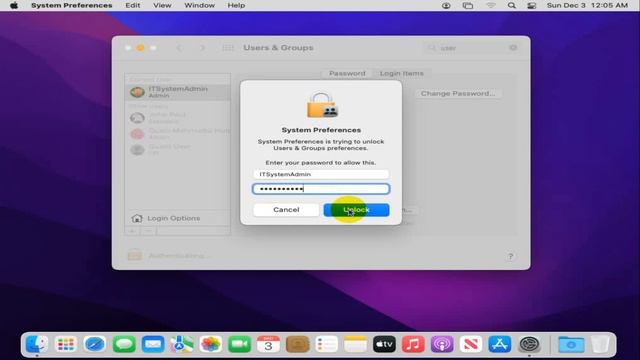
Task: Open Podcasts from the Dock
Action: [442, 344]
